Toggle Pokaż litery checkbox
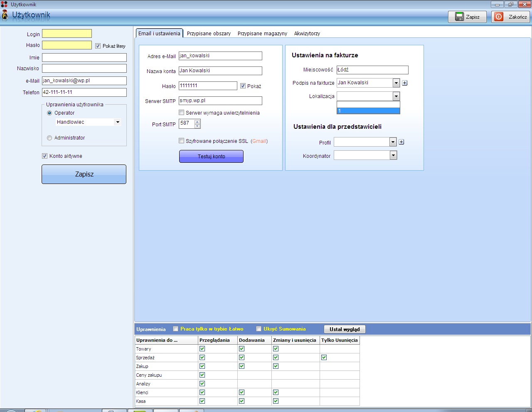The width and height of the screenshot is (532, 412). [x=98, y=46]
